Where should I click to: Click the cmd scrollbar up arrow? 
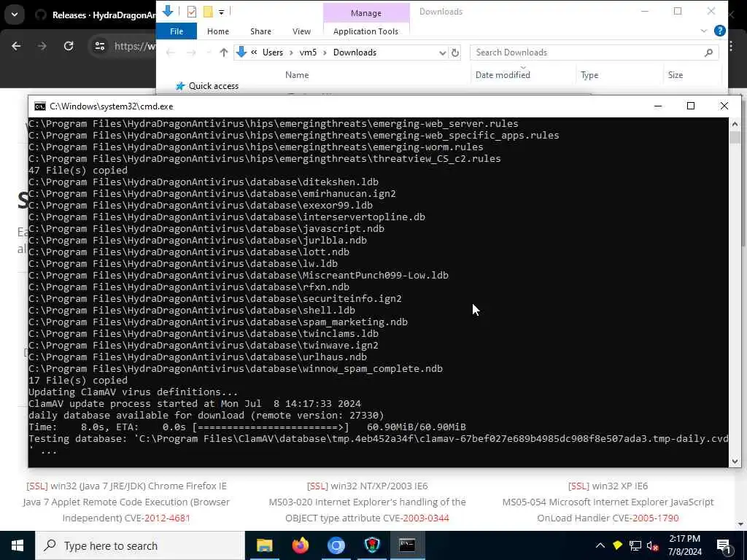pos(735,124)
